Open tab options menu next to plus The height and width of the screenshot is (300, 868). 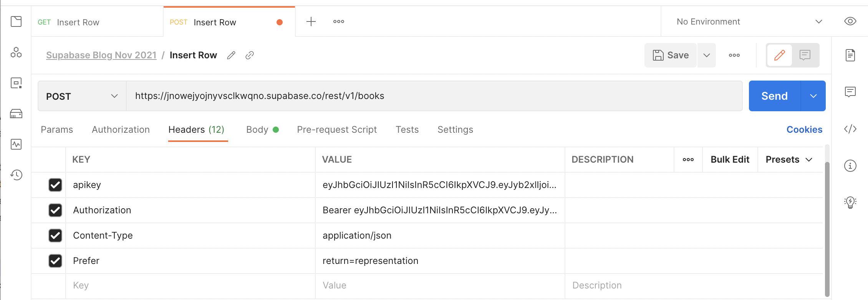click(x=339, y=21)
